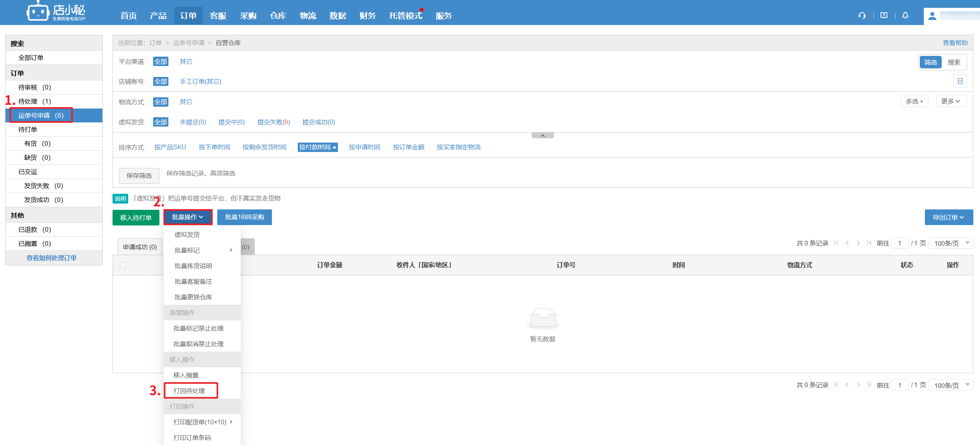The image size is (980, 445).
Task: Open the 更多 dropdown
Action: 951,101
